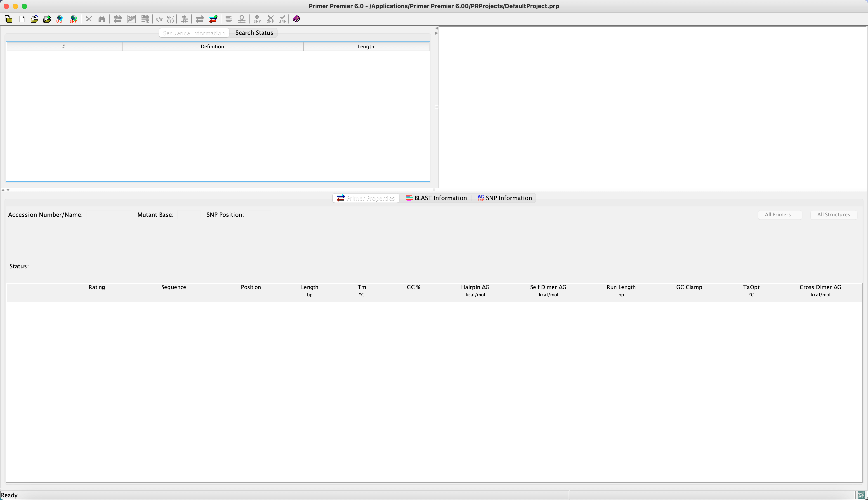This screenshot has height=500, width=868.
Task: Click the folder icon with green plus
Action: tap(47, 19)
